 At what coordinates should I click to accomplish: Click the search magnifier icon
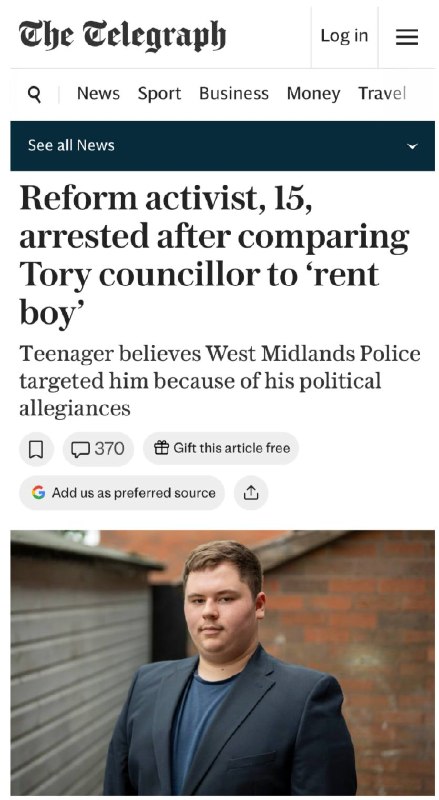[x=34, y=94]
